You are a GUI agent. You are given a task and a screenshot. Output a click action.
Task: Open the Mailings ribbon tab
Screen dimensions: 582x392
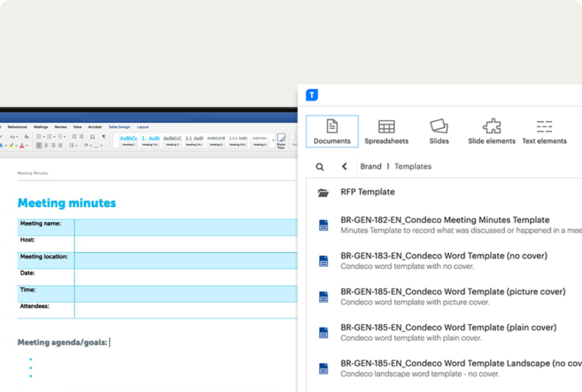point(41,127)
